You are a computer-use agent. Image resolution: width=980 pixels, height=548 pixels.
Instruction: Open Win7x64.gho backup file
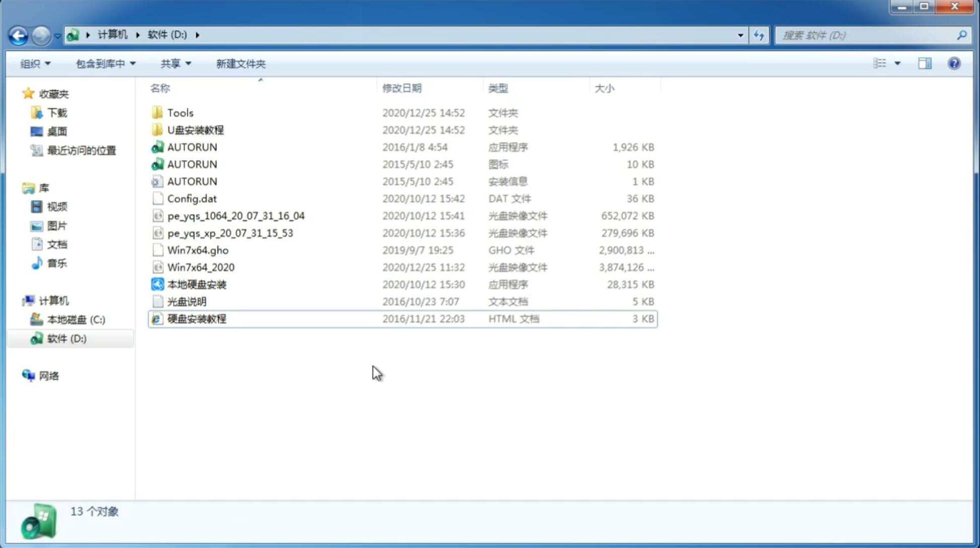click(197, 250)
